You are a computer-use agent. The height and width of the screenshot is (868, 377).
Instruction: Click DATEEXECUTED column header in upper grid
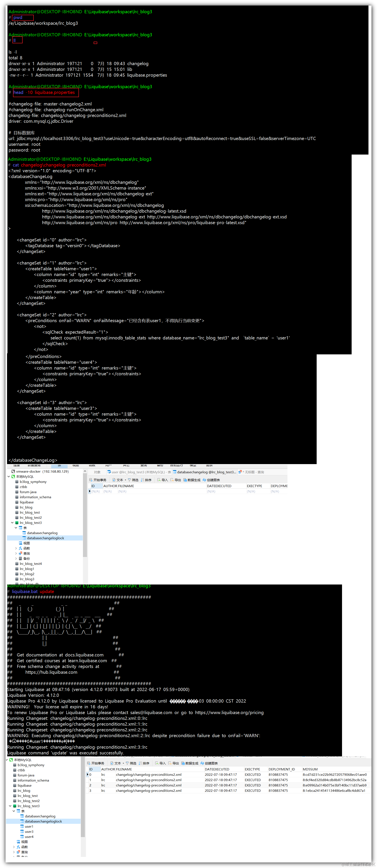(x=226, y=486)
